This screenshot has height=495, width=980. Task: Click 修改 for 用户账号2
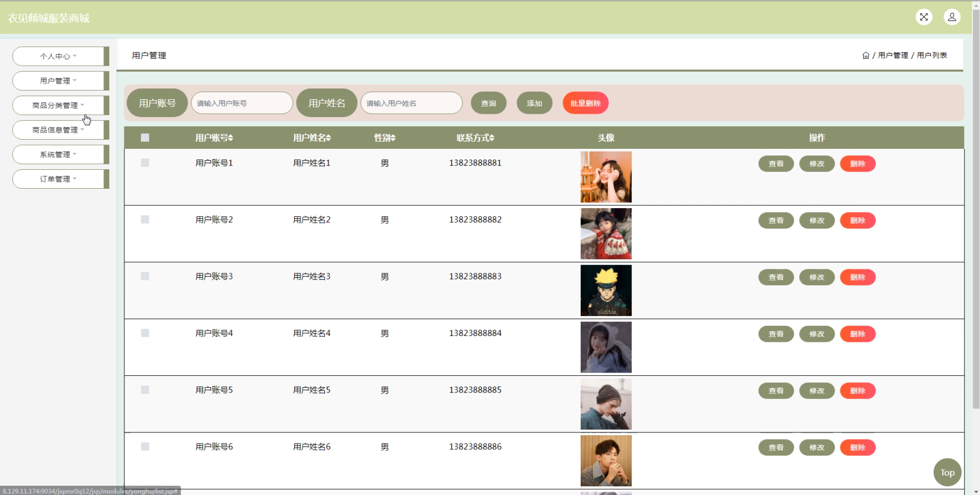[817, 221]
